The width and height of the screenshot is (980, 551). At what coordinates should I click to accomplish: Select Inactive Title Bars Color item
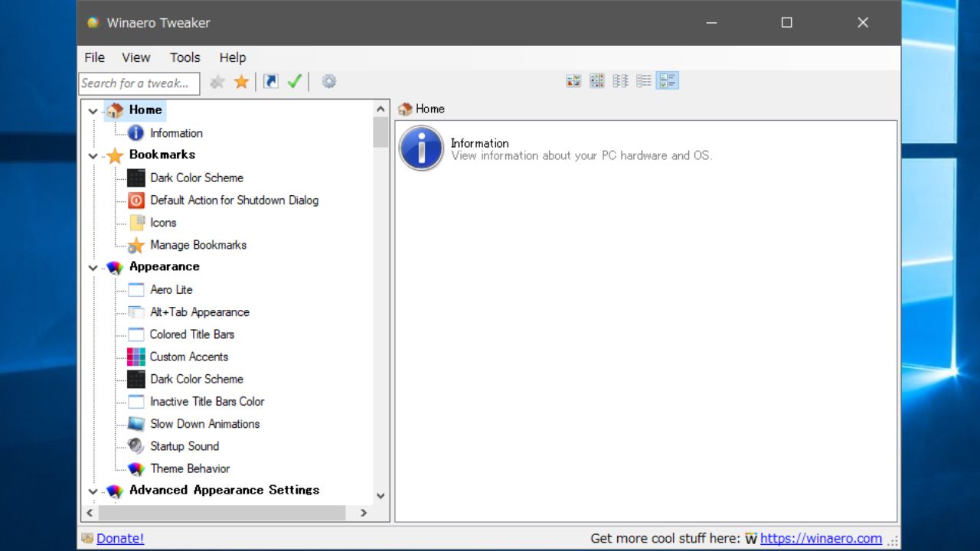coord(207,402)
